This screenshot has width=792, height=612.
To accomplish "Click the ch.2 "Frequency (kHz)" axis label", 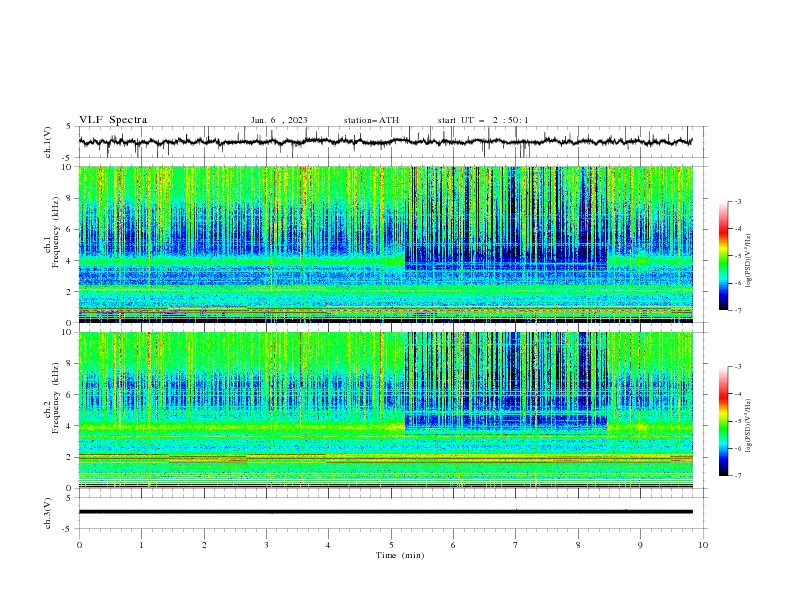I will tap(56, 397).
